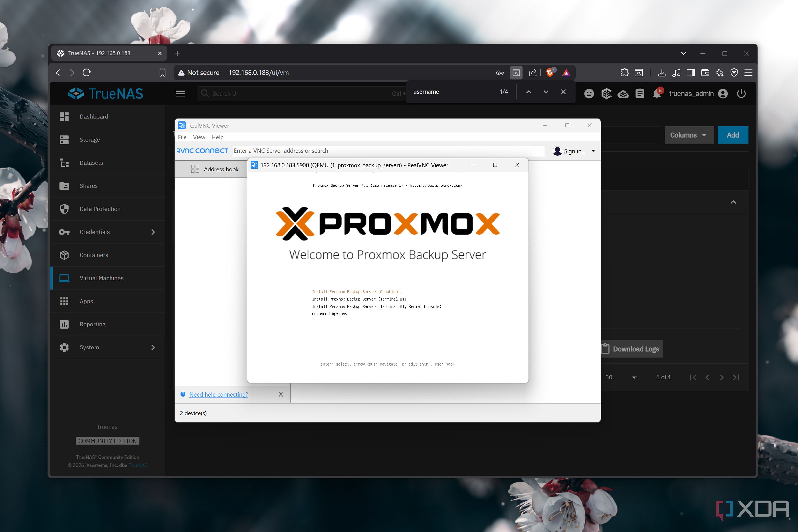Open the truenas_admin user menu
The image size is (798, 532).
[698, 94]
